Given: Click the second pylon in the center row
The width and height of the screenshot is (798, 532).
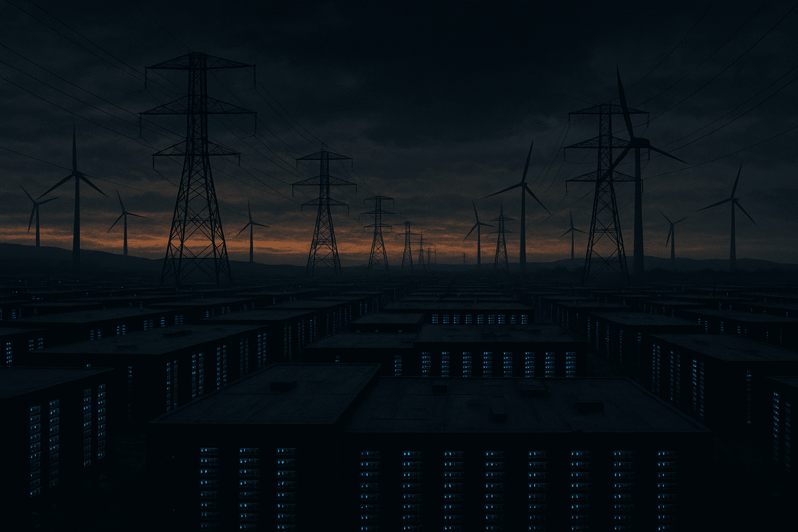Looking at the screenshot, I should pos(324,213).
